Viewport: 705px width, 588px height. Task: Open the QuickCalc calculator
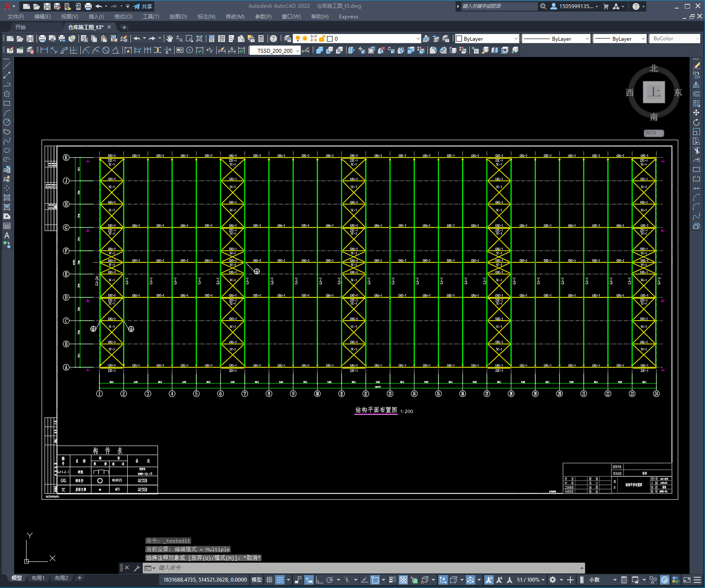pyautogui.click(x=261, y=39)
